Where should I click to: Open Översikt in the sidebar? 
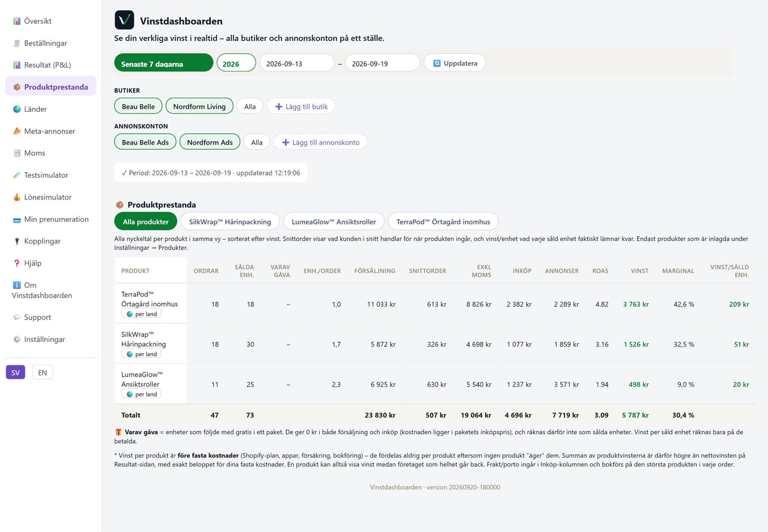(51, 21)
